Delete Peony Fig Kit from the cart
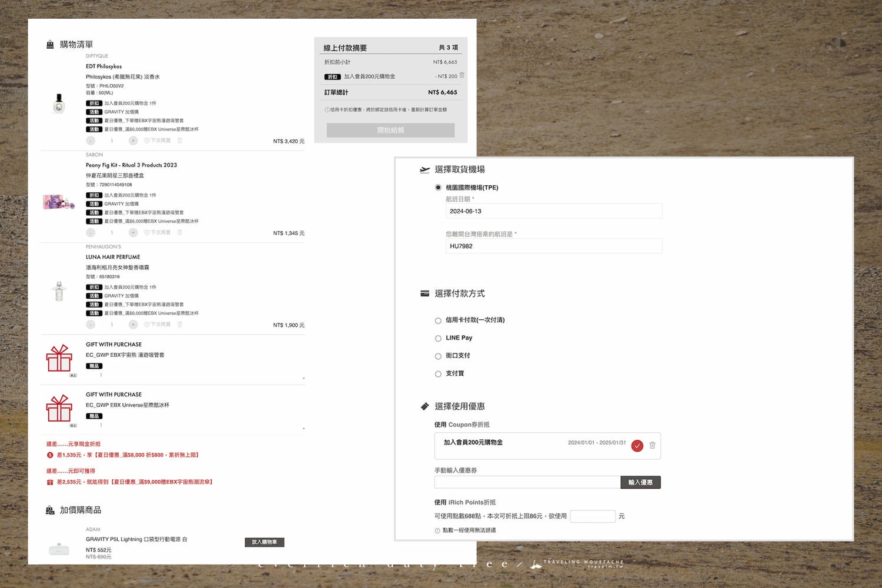The width and height of the screenshot is (882, 588). 180,232
